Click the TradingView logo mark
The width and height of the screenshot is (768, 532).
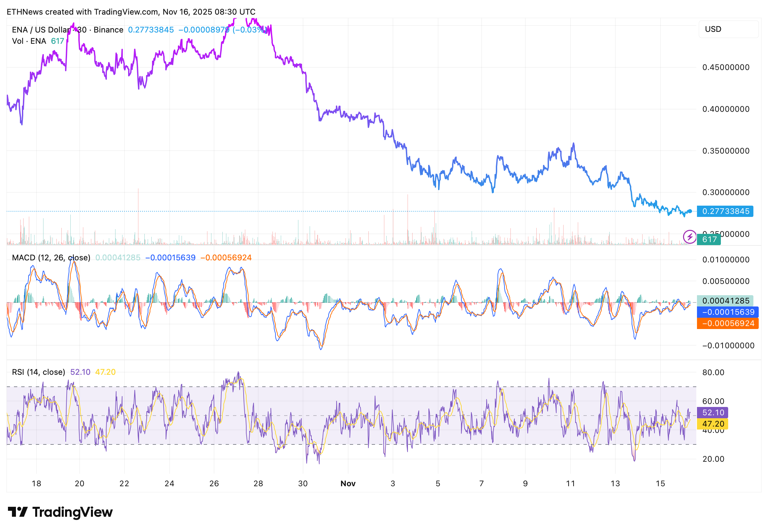[17, 512]
